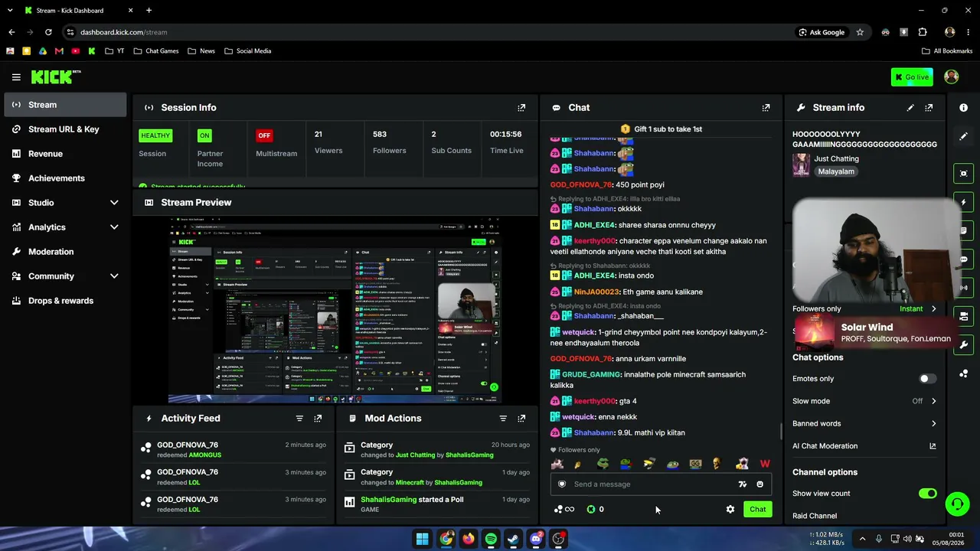Image resolution: width=980 pixels, height=551 pixels.
Task: Open profile avatar in Kick header
Action: click(952, 77)
